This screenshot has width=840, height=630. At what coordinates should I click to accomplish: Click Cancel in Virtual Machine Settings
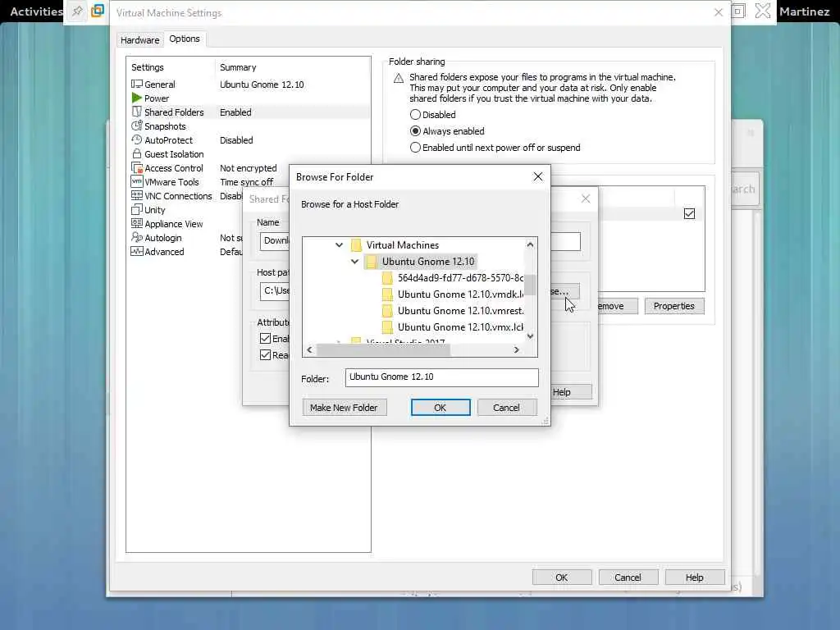tap(628, 577)
